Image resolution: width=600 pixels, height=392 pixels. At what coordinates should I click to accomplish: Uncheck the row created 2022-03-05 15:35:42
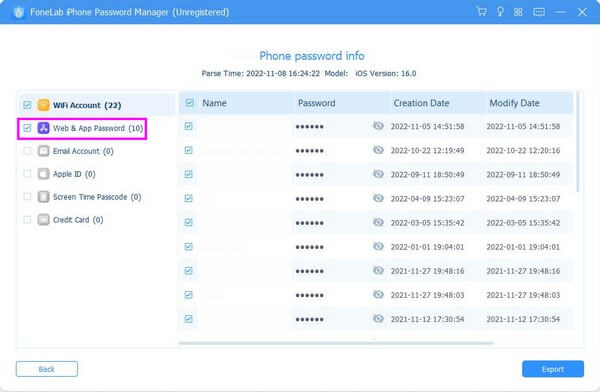(x=189, y=222)
